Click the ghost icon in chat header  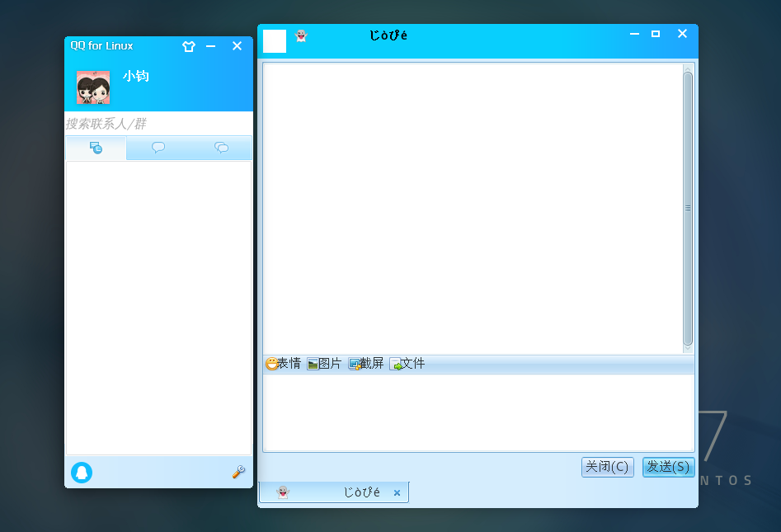click(301, 35)
